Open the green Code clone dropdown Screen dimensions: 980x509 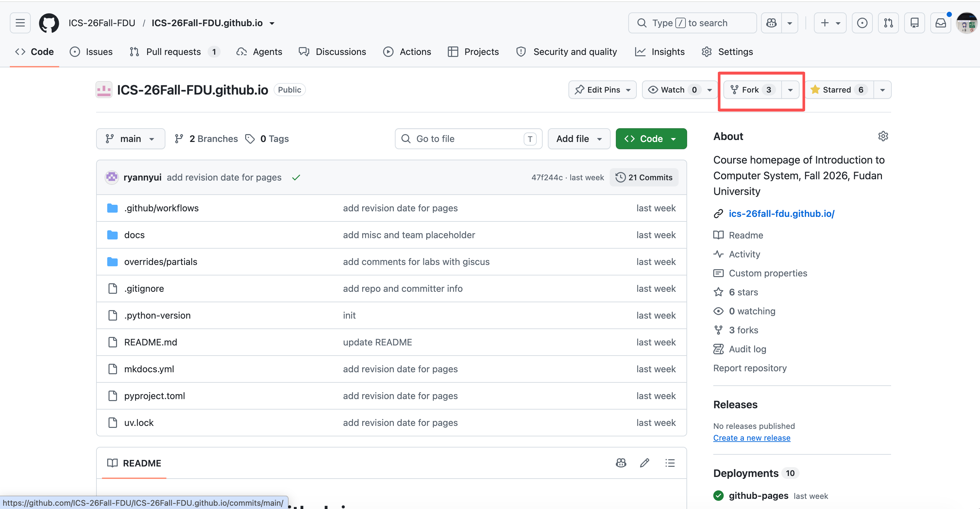(x=651, y=139)
